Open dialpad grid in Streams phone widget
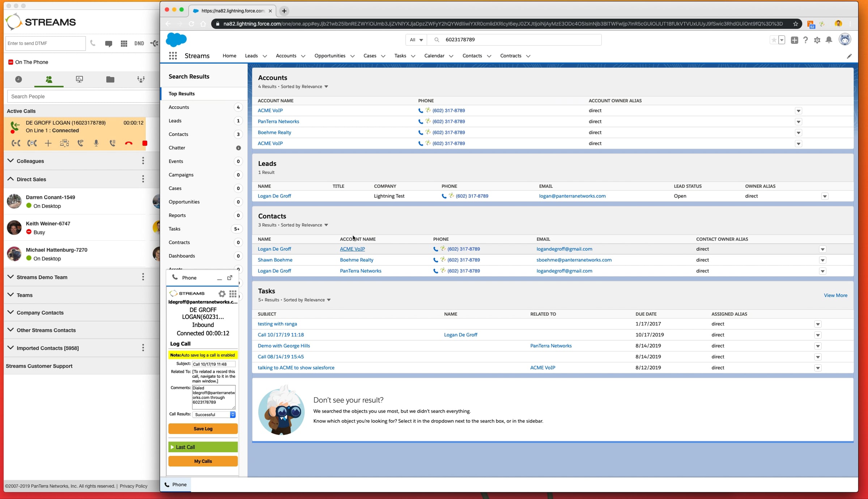868x499 pixels. (233, 294)
